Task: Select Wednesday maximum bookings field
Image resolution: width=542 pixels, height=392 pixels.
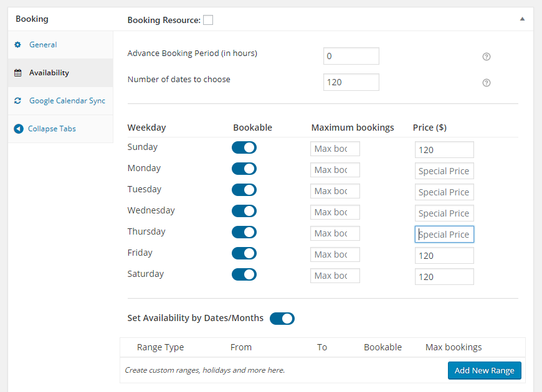Action: pyautogui.click(x=335, y=212)
